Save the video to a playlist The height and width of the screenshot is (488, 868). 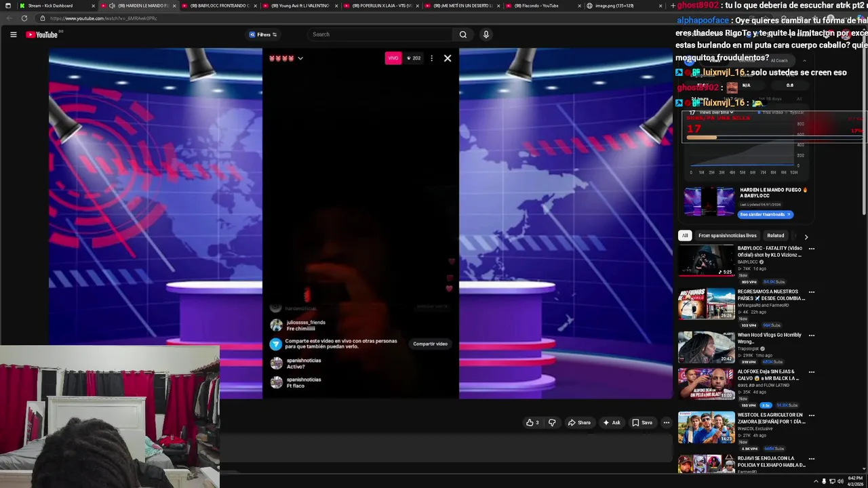(642, 422)
